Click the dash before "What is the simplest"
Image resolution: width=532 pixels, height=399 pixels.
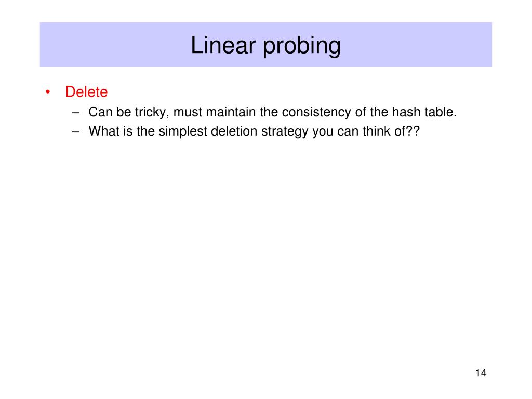pos(76,131)
